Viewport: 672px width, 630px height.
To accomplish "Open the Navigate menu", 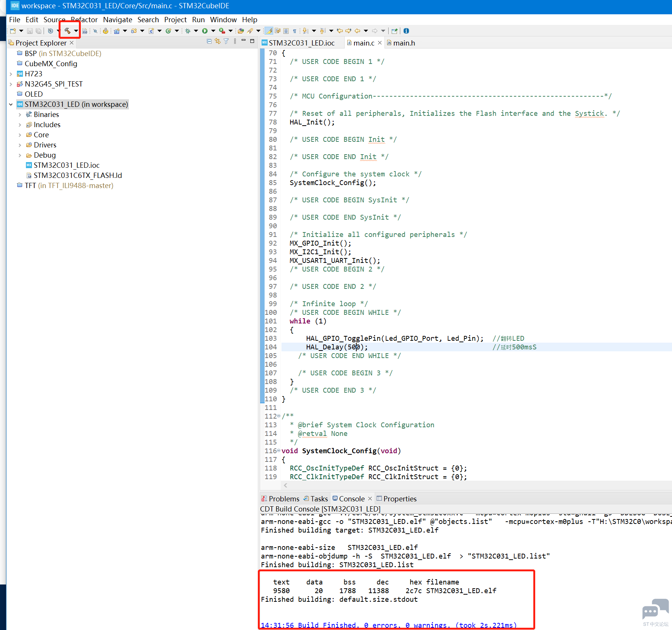I will pos(118,20).
